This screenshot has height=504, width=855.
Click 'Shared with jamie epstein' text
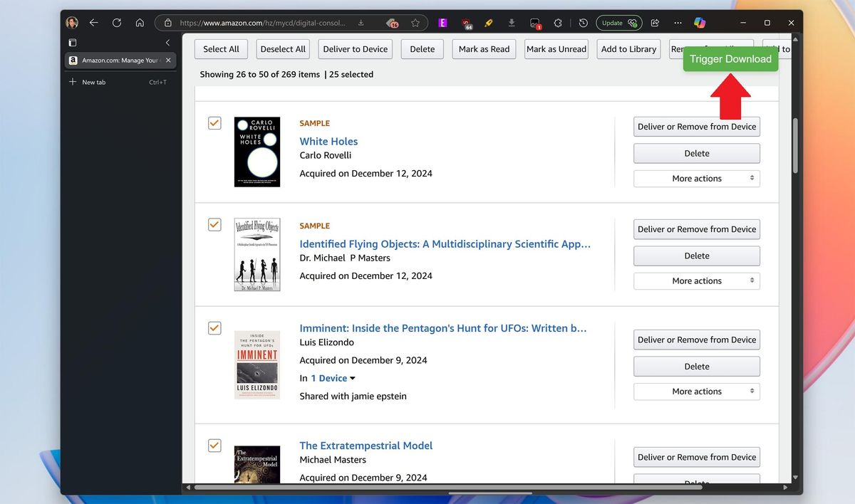click(x=353, y=396)
